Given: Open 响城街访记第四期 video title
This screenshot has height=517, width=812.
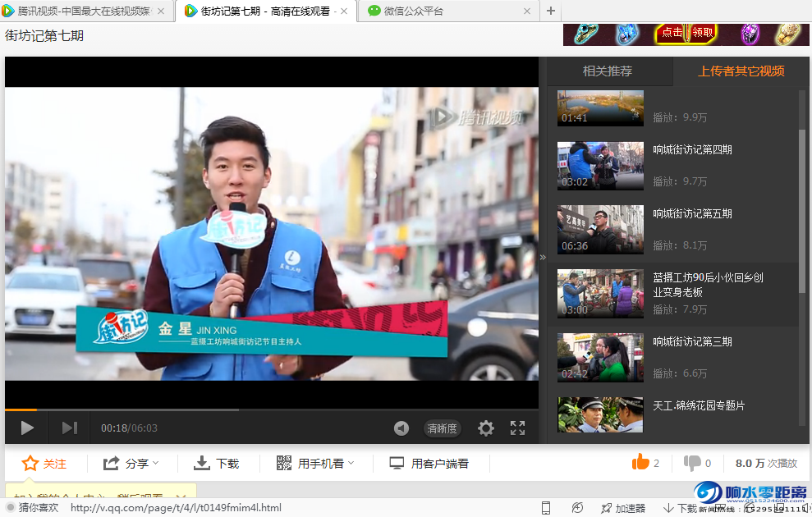Looking at the screenshot, I should pyautogui.click(x=692, y=149).
